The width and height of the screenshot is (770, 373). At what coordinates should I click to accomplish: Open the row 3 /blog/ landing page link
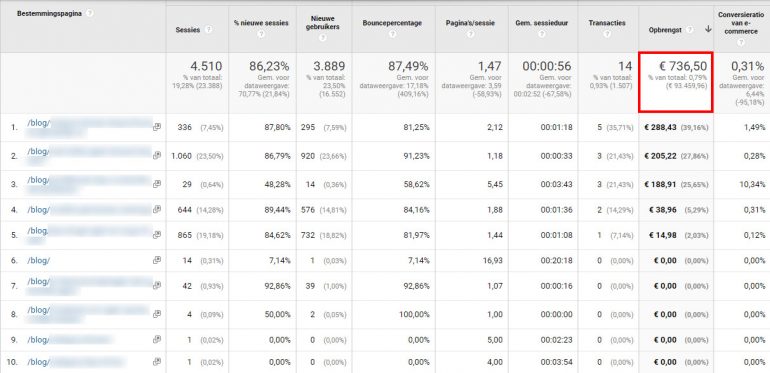tap(38, 180)
